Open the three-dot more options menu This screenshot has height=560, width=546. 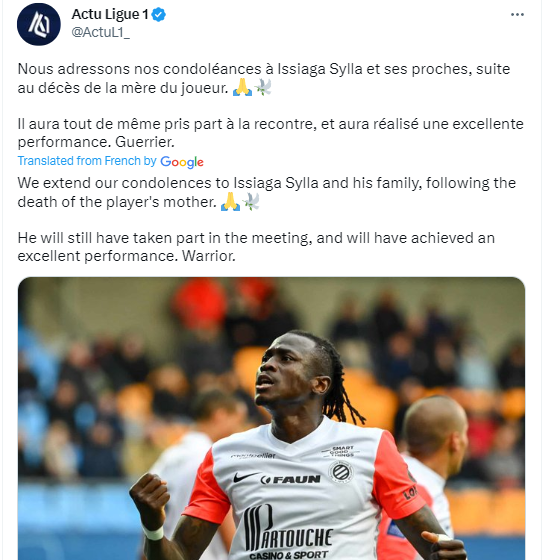pyautogui.click(x=517, y=15)
